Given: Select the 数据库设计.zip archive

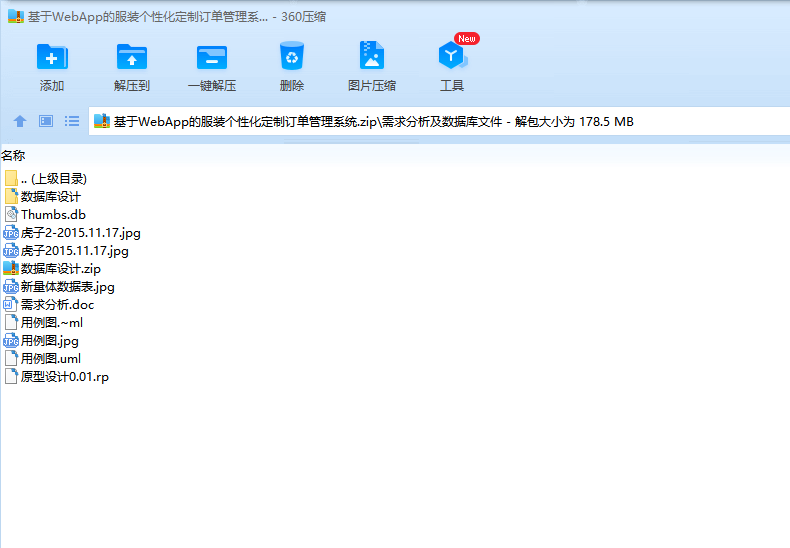Looking at the screenshot, I should click(x=52, y=268).
